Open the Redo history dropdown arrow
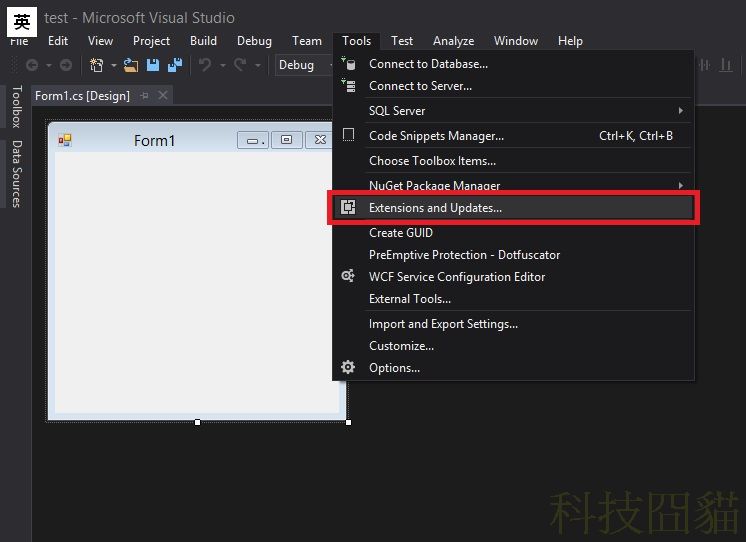Screen dimensions: 746x542 [258, 65]
